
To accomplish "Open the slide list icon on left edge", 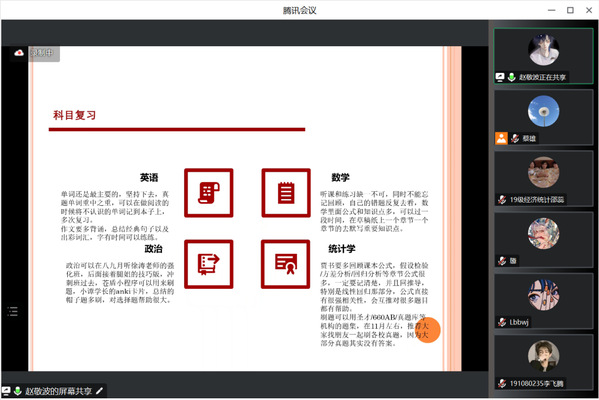I will [13, 311].
